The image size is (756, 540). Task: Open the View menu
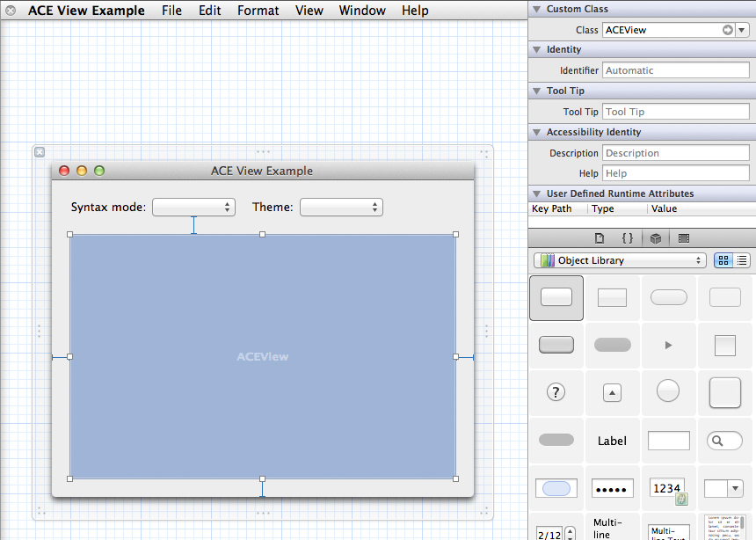pos(309,11)
